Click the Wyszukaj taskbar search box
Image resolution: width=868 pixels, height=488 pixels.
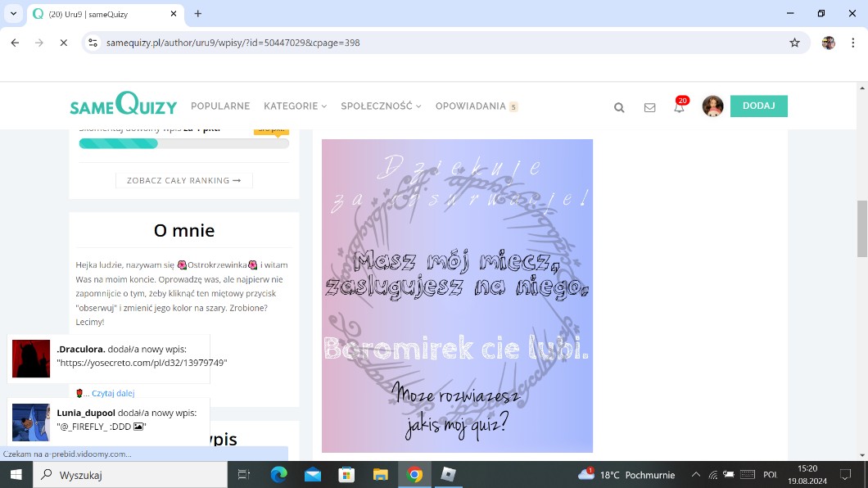(131, 475)
